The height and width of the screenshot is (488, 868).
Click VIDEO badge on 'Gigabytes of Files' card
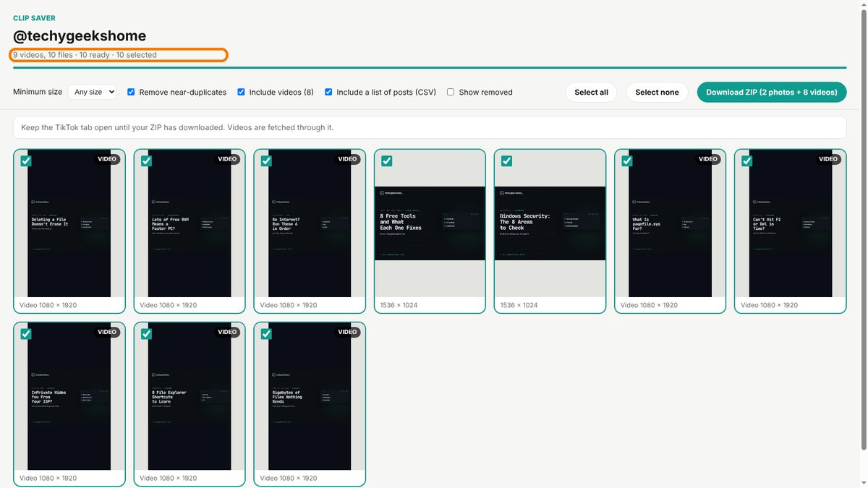(x=348, y=332)
